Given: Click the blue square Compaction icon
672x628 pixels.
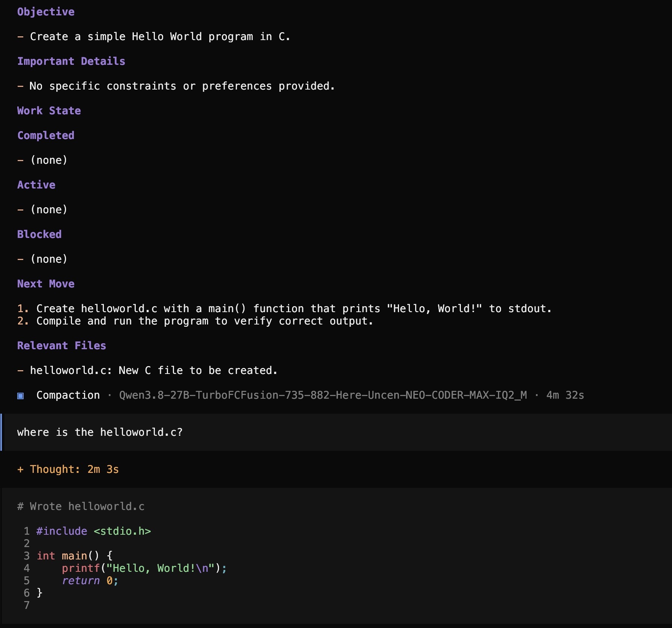Looking at the screenshot, I should point(21,396).
